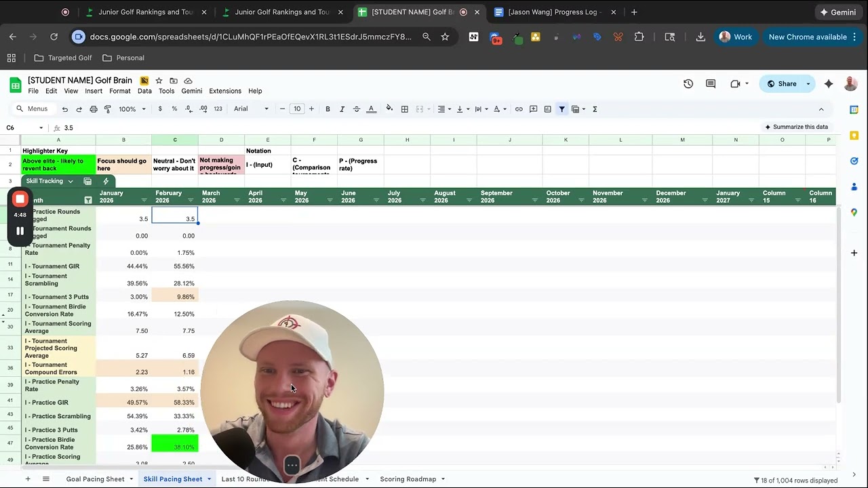The image size is (868, 488).
Task: Switch to the Goal Pacing Sheet tab
Action: (95, 479)
